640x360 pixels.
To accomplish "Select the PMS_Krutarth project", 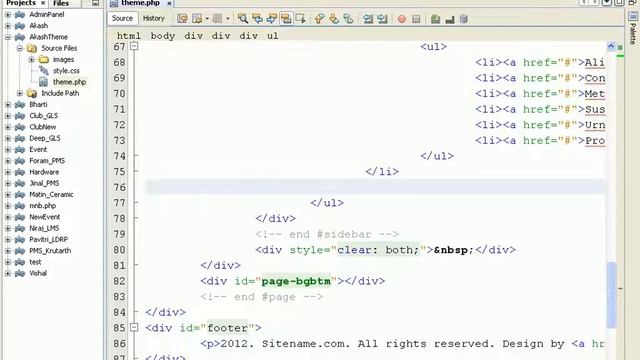I will pos(50,251).
